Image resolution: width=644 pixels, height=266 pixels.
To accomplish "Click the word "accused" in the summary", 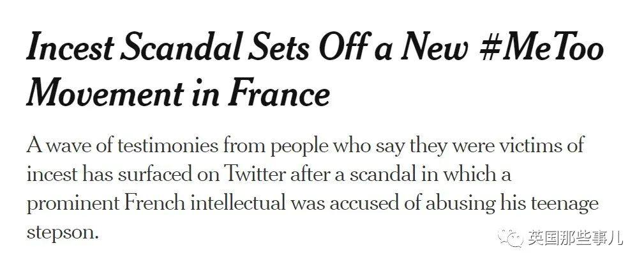I will pyautogui.click(x=367, y=204).
